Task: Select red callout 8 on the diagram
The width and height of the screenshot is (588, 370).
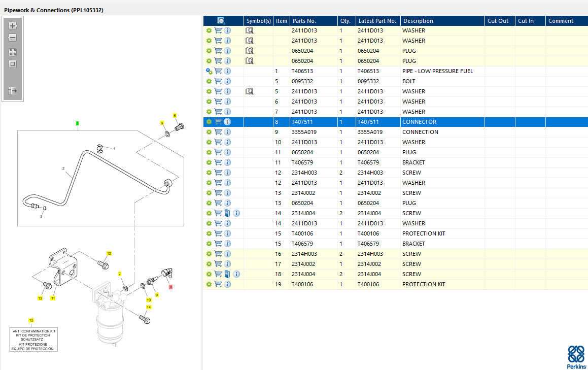Action: tap(170, 287)
